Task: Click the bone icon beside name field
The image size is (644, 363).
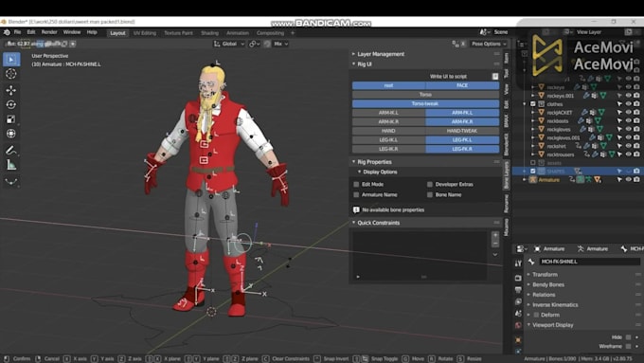Action: 531,262
